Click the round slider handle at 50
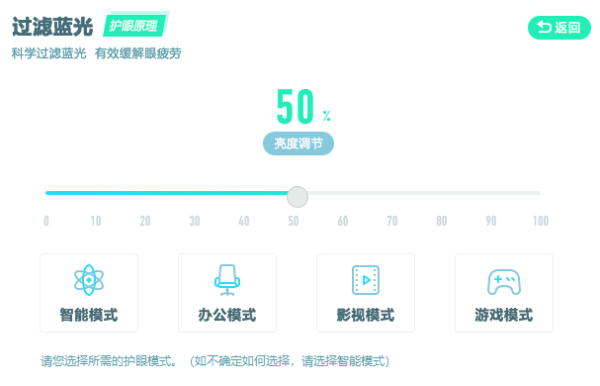Screen dimensions: 600x386 click(x=297, y=197)
